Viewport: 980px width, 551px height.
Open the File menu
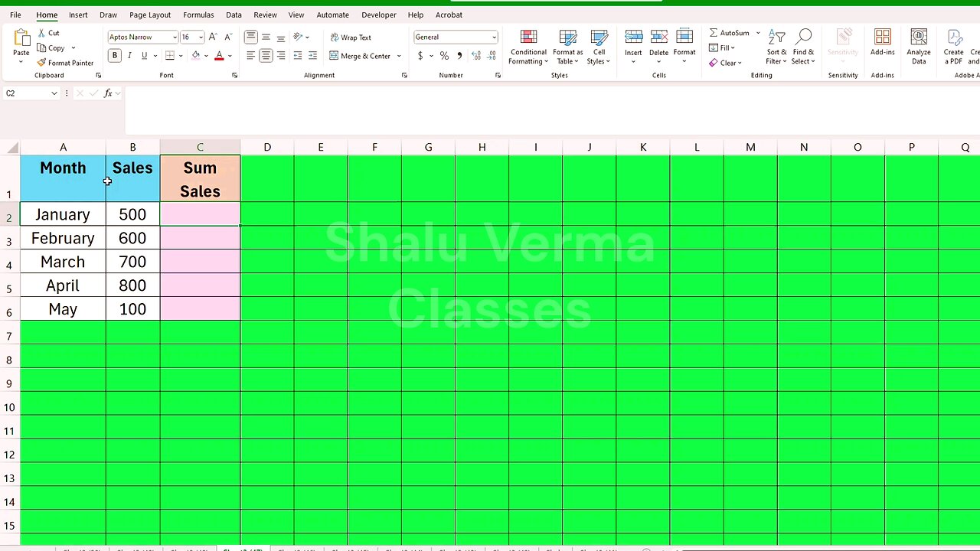(x=15, y=15)
